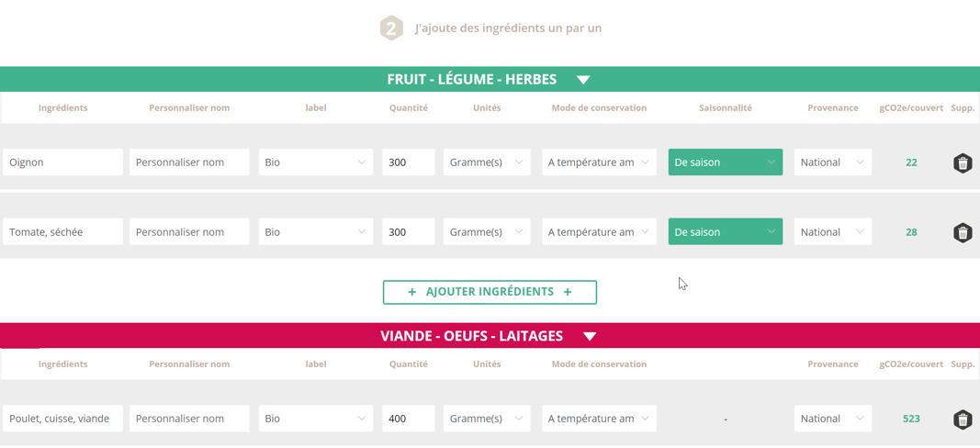Viewport: 980px width, 448px height.
Task: Click Personnaliser nom field for Tomate, séchée
Action: coord(189,232)
